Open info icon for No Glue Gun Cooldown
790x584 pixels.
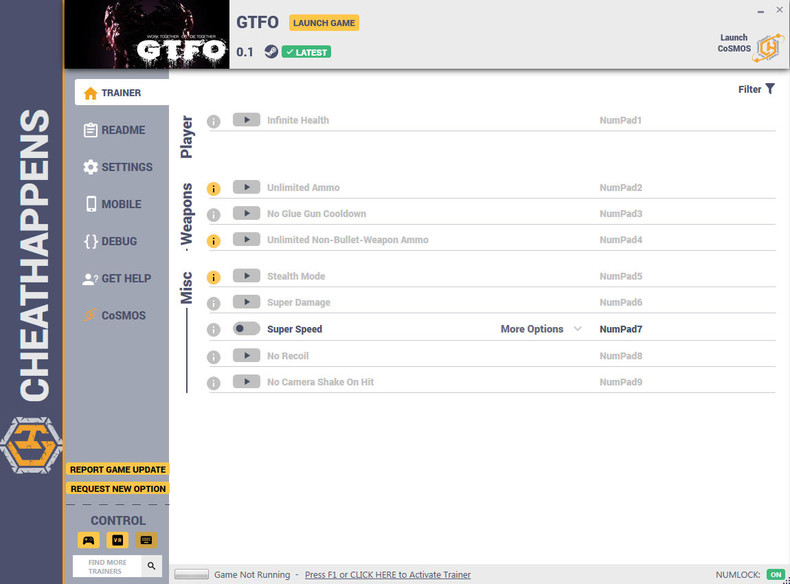pos(214,215)
